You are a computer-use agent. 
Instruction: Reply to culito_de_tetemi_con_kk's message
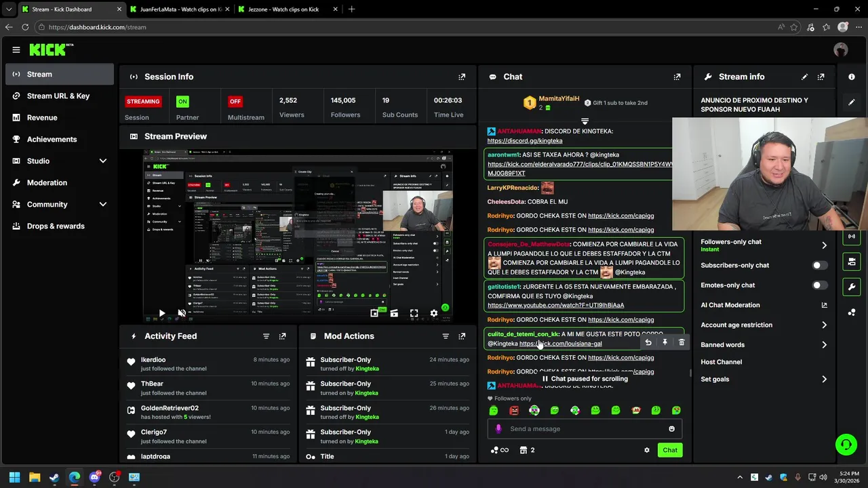coord(648,342)
